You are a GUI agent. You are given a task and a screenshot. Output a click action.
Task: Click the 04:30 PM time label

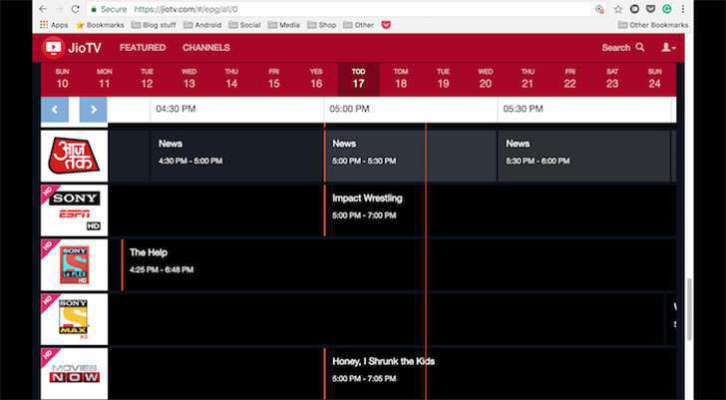coord(176,109)
